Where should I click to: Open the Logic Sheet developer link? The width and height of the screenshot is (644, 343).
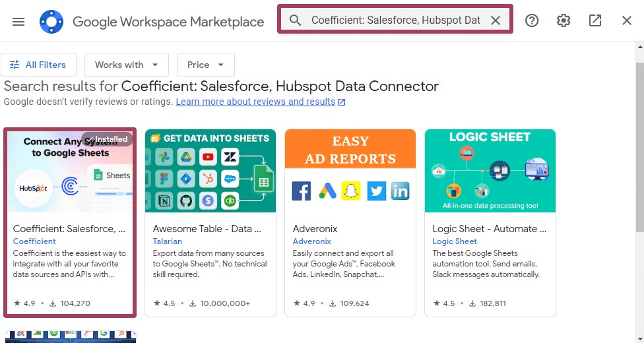tap(455, 241)
